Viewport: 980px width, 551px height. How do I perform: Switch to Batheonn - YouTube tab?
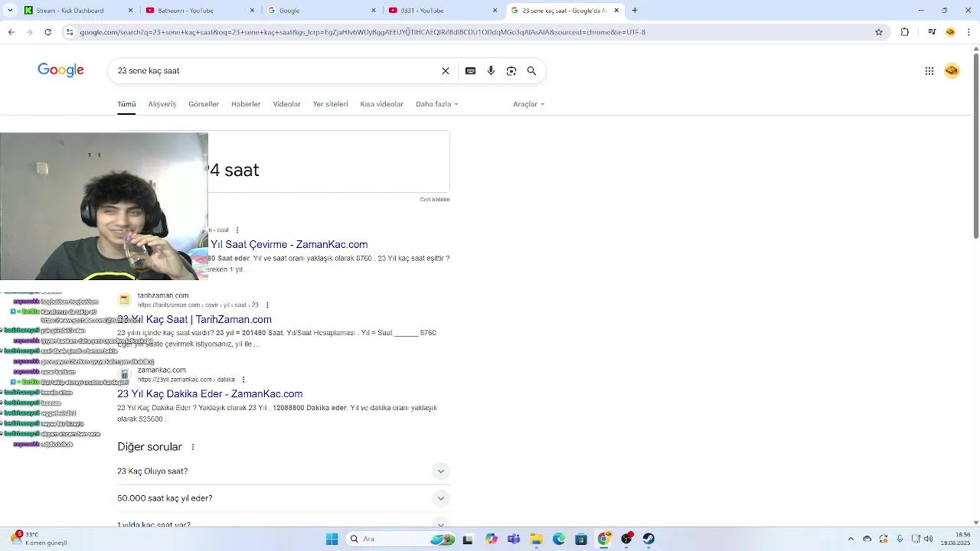tap(201, 11)
